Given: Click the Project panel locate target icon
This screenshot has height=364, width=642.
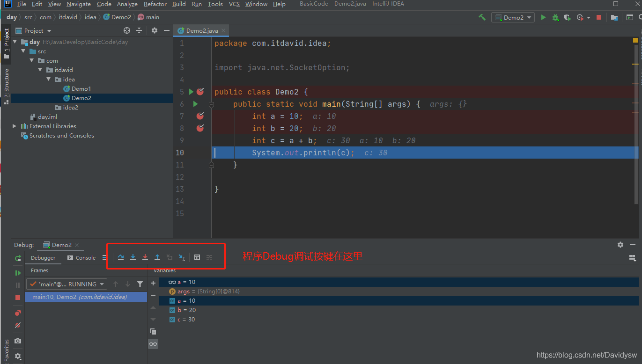Looking at the screenshot, I should (127, 30).
